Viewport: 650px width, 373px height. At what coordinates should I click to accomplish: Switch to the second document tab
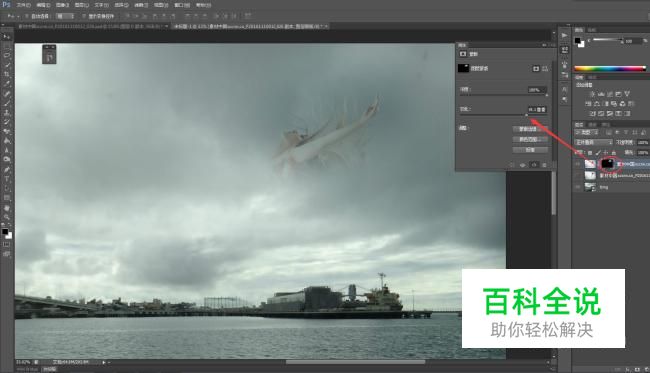[250, 26]
